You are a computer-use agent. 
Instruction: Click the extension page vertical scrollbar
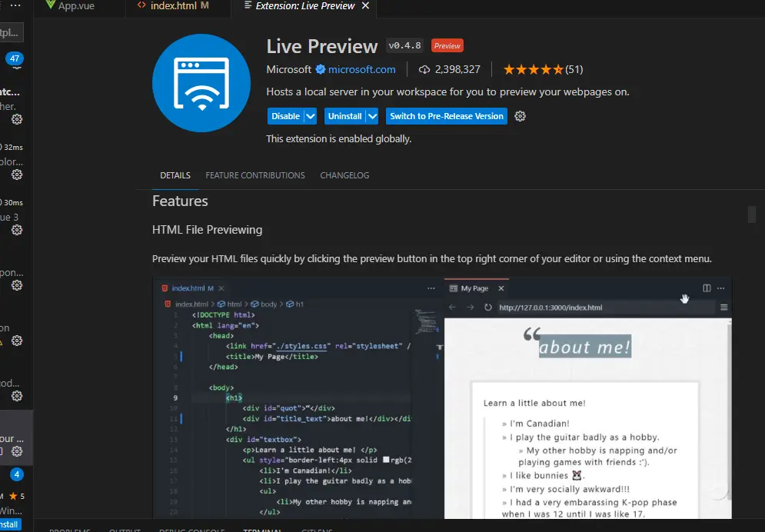[x=752, y=214]
